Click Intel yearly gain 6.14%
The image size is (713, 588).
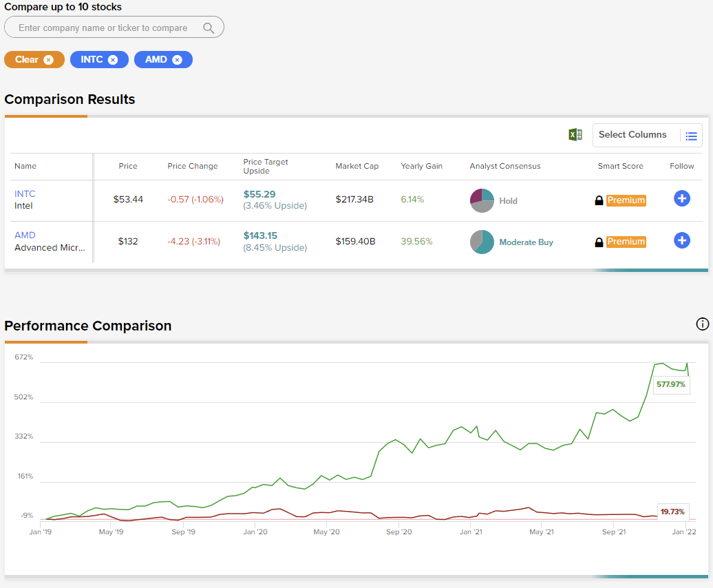(x=412, y=199)
